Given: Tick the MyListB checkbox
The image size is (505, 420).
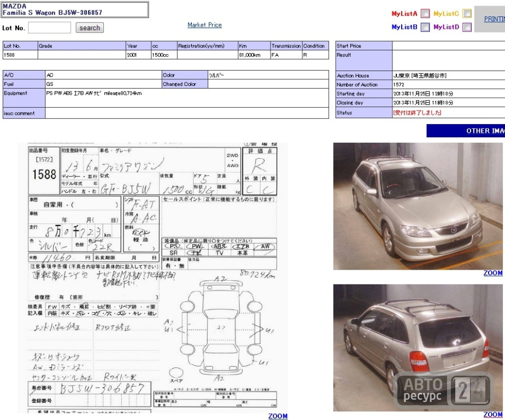Looking at the screenshot, I should (425, 27).
